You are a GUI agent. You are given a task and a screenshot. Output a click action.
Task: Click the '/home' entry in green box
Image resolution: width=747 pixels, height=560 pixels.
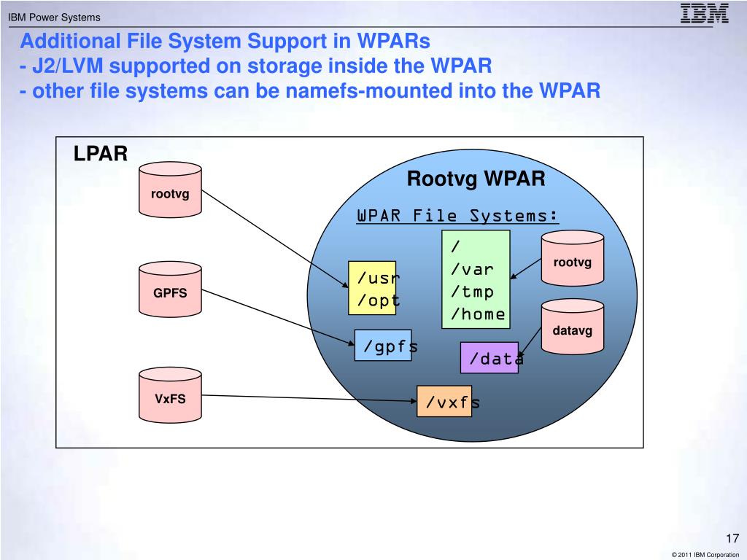click(478, 314)
